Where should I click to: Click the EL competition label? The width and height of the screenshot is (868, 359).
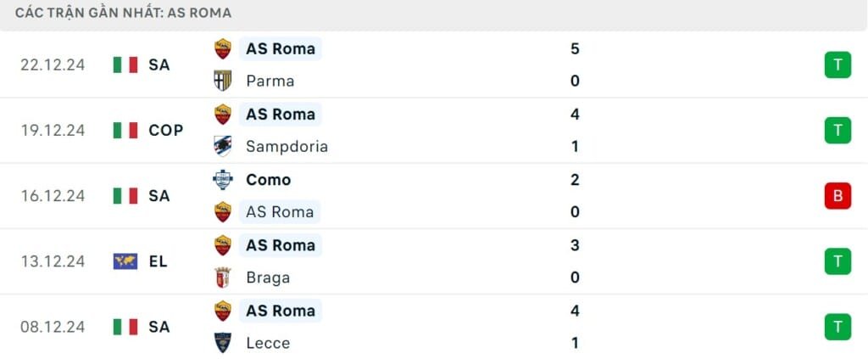[158, 261]
